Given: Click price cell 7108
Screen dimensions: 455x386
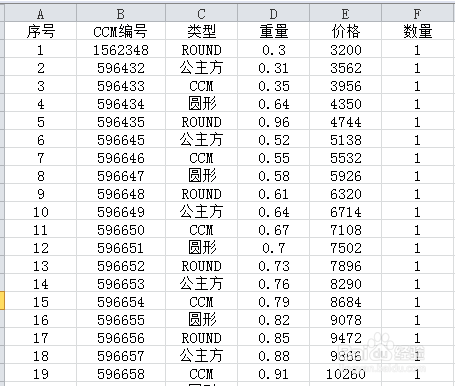Looking at the screenshot, I should (x=345, y=229).
